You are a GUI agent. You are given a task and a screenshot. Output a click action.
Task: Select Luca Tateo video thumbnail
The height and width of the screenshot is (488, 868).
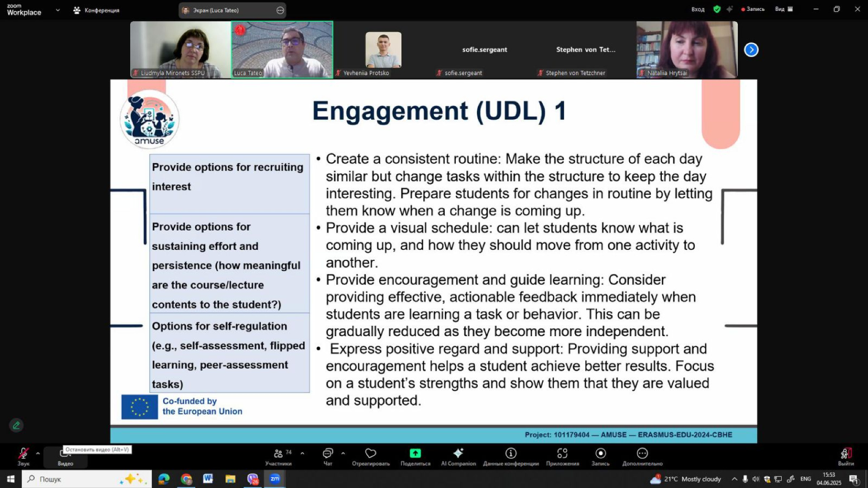282,50
